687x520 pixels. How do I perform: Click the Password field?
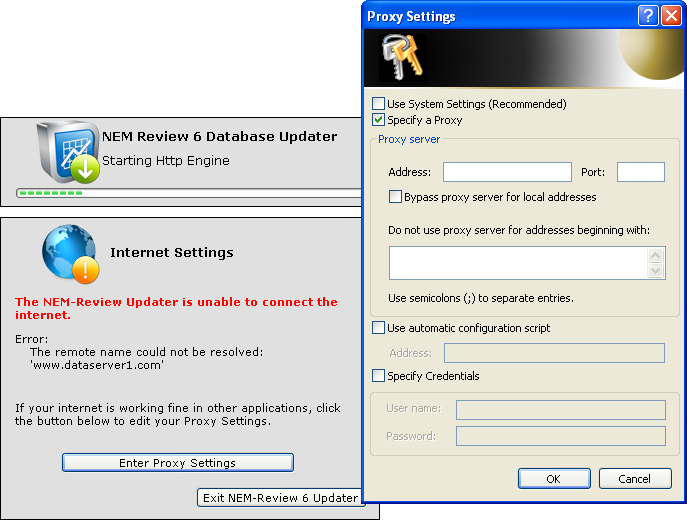click(x=561, y=436)
